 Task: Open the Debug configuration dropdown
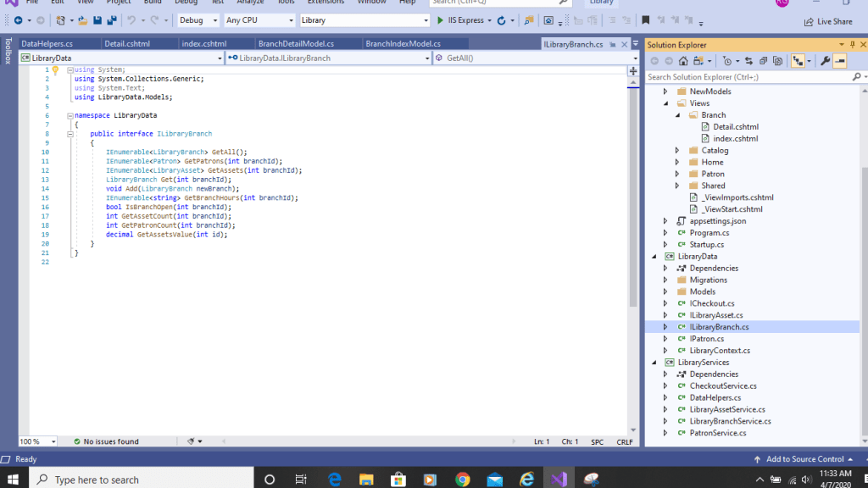pos(197,19)
